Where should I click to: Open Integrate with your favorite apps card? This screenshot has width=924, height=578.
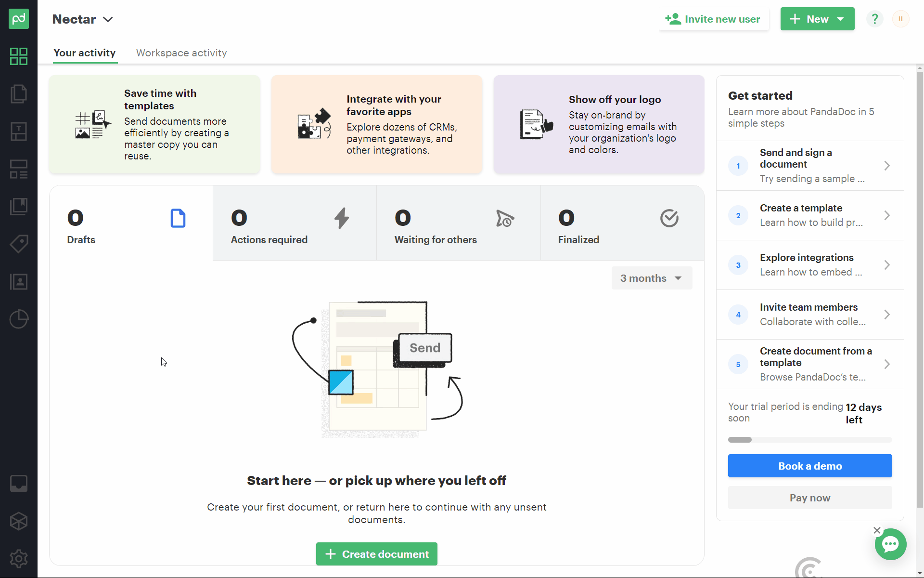click(x=377, y=124)
